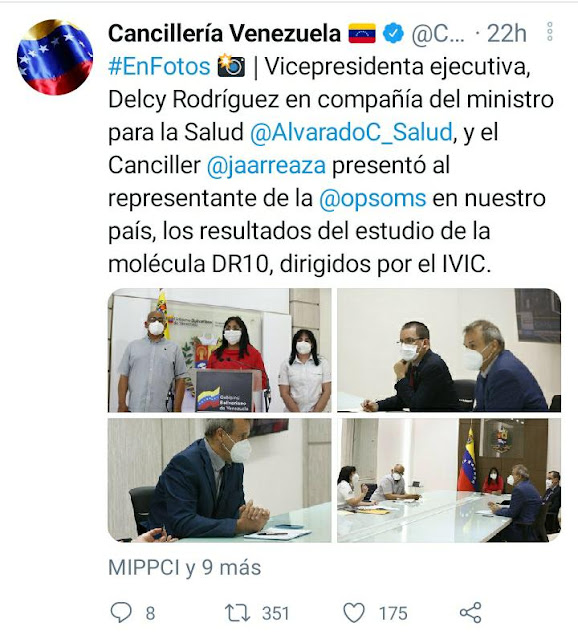Click the blue verified badge

(x=393, y=33)
